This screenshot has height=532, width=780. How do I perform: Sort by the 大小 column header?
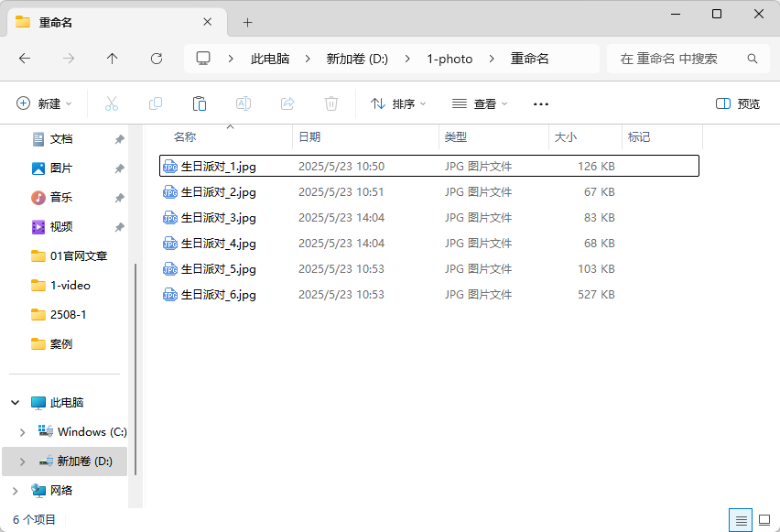tap(586, 136)
